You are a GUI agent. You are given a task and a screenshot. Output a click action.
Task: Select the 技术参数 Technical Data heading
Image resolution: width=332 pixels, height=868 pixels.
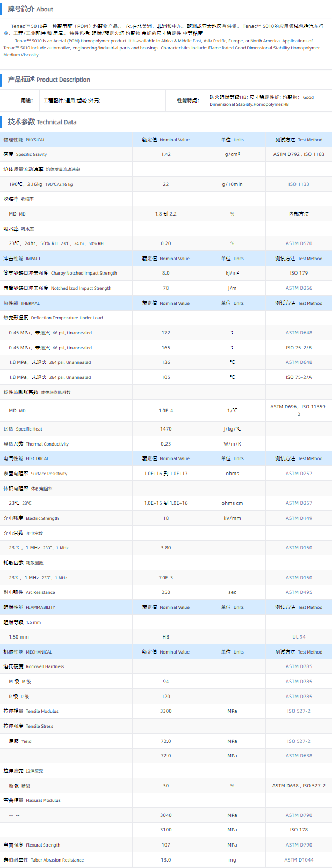pos(42,122)
